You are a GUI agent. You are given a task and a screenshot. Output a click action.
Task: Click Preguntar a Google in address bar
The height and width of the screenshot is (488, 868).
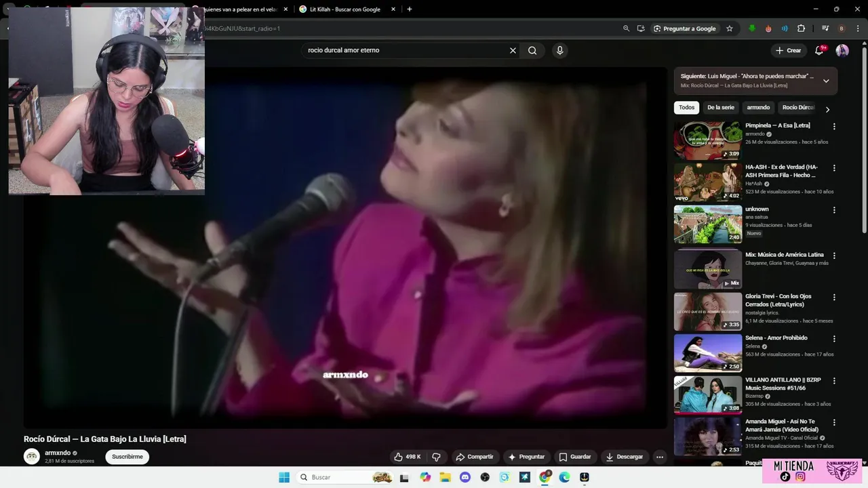[x=685, y=28]
